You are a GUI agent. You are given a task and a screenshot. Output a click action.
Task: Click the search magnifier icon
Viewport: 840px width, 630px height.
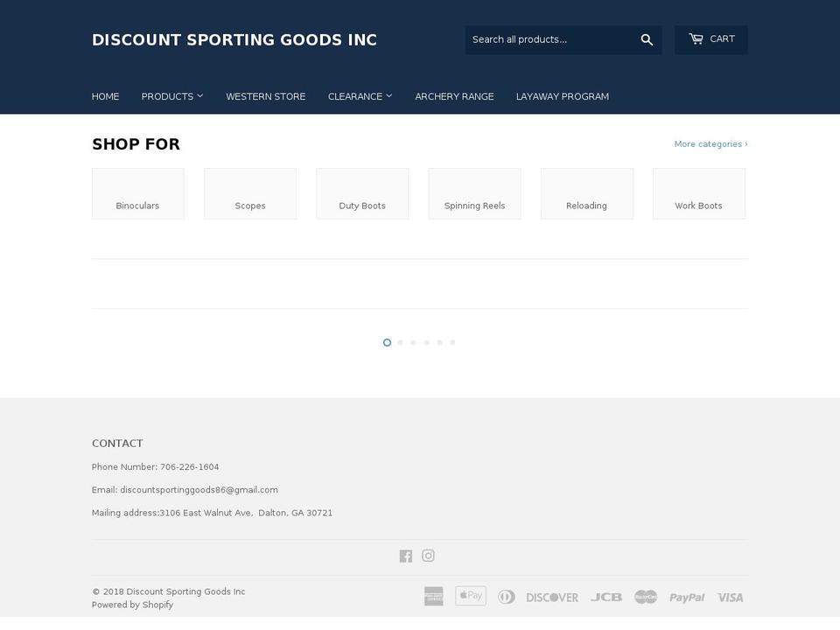point(647,39)
